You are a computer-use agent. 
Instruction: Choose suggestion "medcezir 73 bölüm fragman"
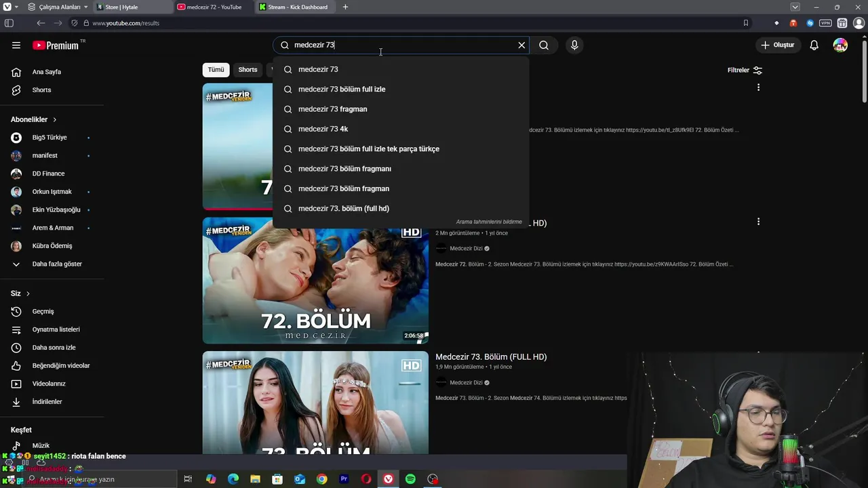pyautogui.click(x=400, y=188)
